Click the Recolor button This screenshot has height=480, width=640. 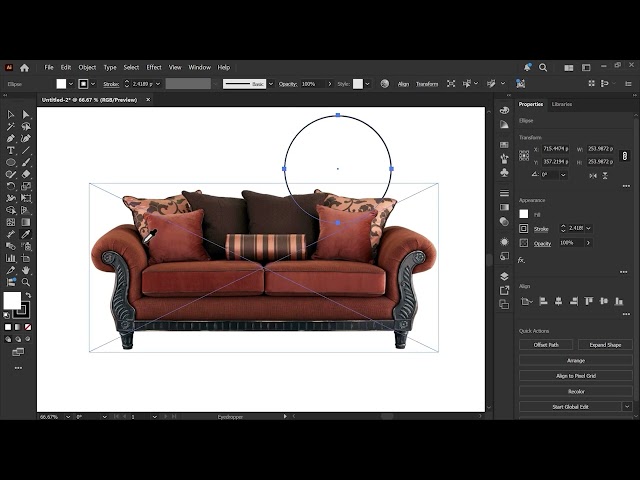576,391
